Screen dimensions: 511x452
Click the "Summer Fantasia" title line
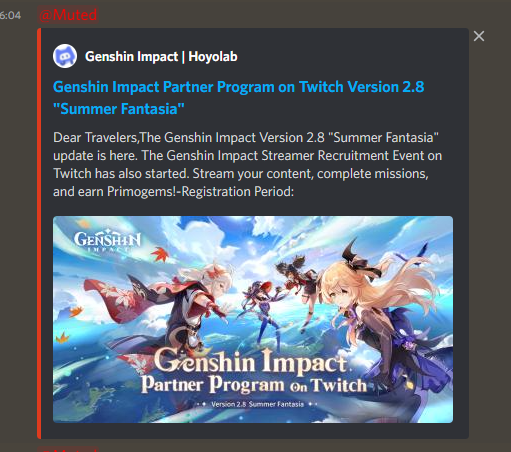(x=119, y=109)
